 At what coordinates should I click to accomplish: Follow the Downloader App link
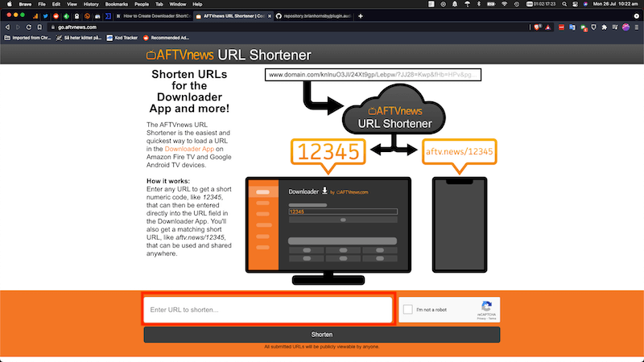click(x=189, y=149)
